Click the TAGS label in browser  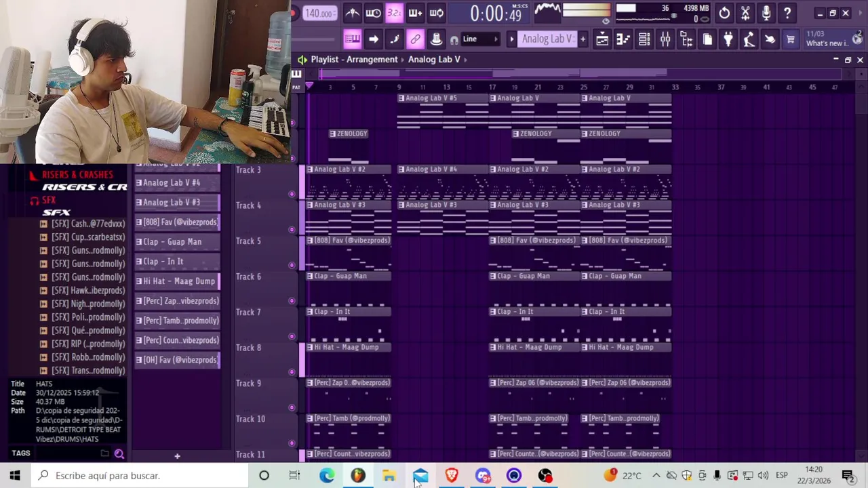21,453
